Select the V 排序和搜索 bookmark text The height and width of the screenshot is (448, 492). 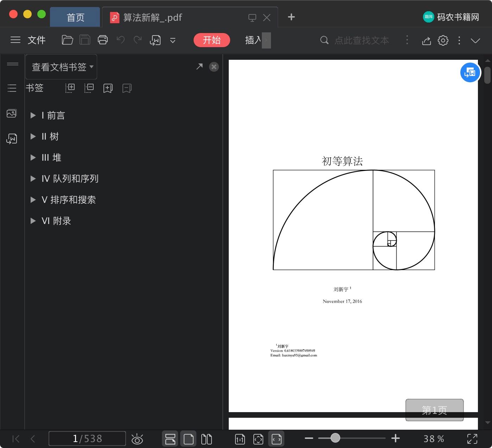pyautogui.click(x=69, y=200)
